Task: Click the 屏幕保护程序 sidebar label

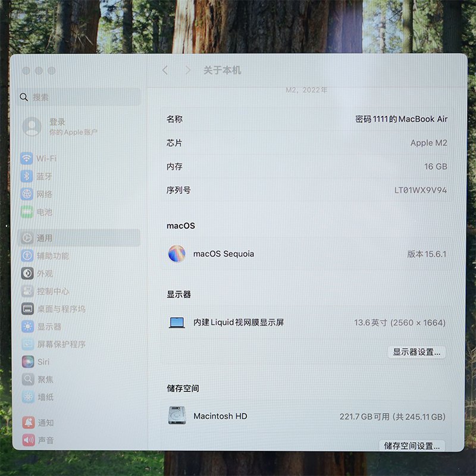Action: point(62,345)
